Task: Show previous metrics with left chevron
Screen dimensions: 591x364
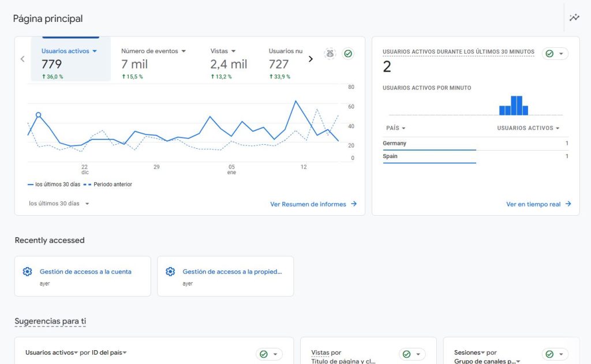Action: point(23,59)
